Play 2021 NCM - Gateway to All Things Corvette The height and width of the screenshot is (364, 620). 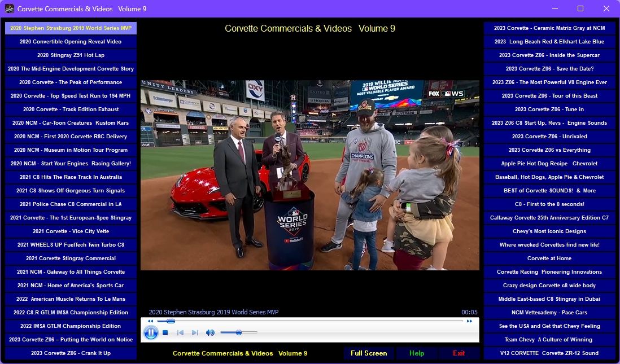71,272
